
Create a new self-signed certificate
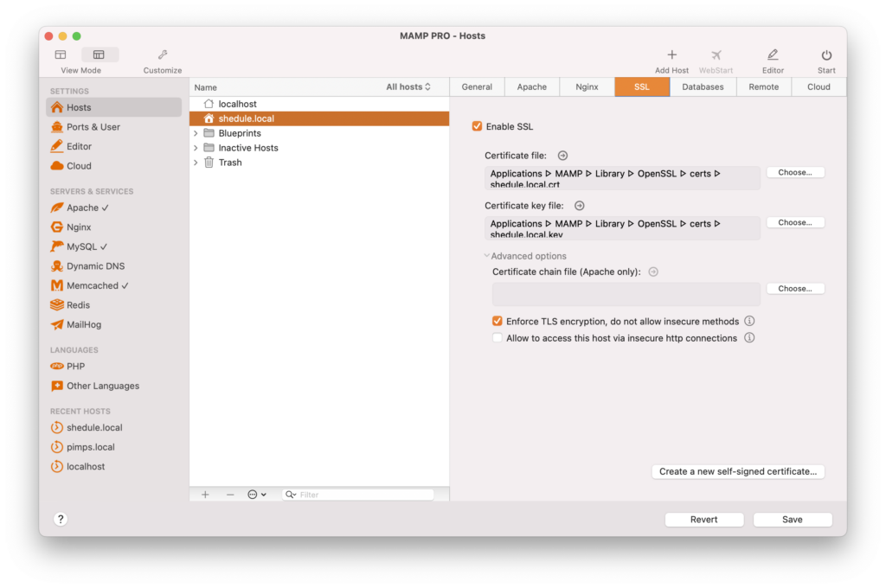click(x=738, y=471)
